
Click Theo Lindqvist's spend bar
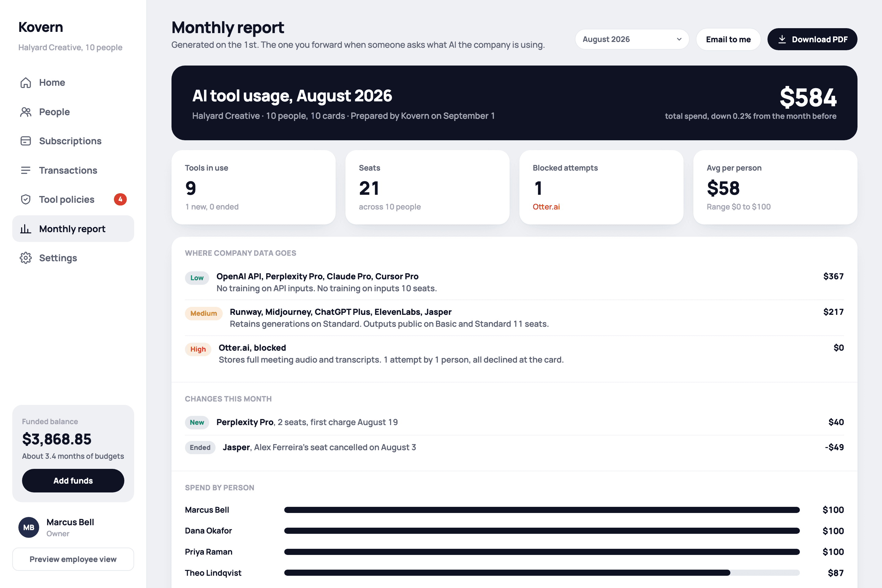542,573
